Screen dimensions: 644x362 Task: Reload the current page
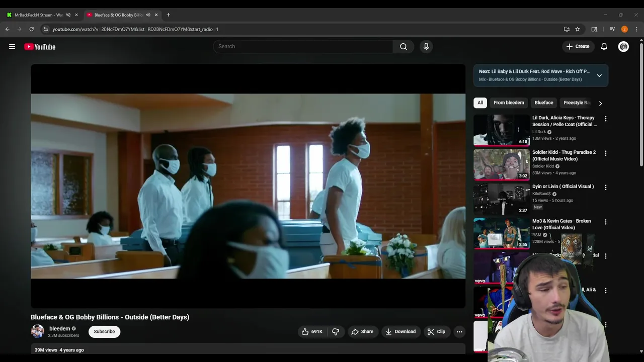coord(31,29)
